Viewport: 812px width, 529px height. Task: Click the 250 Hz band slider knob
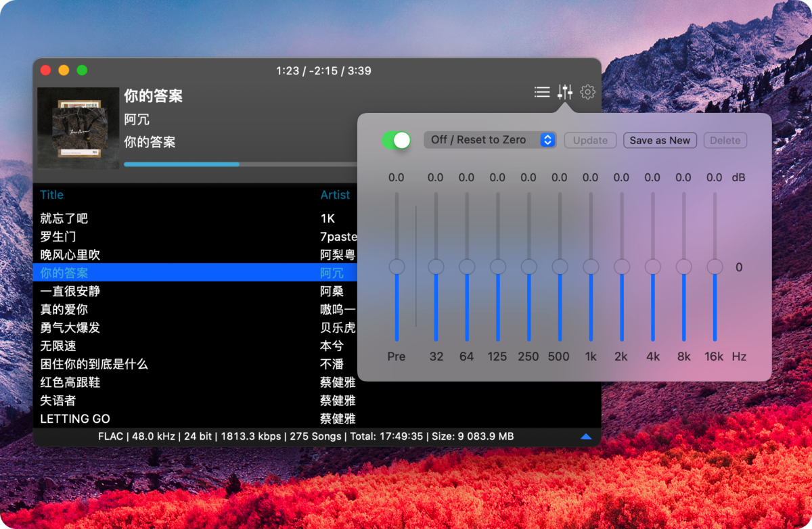coord(528,267)
